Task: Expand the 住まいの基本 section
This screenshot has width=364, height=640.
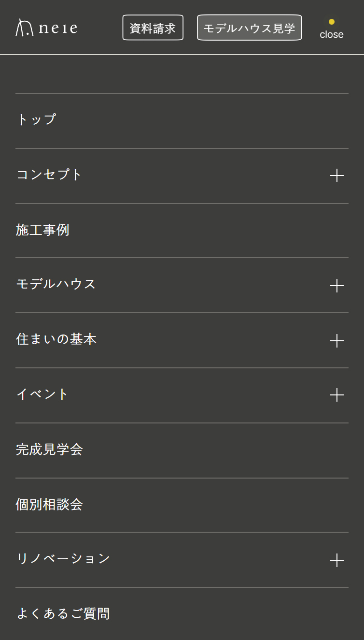Action: [337, 341]
